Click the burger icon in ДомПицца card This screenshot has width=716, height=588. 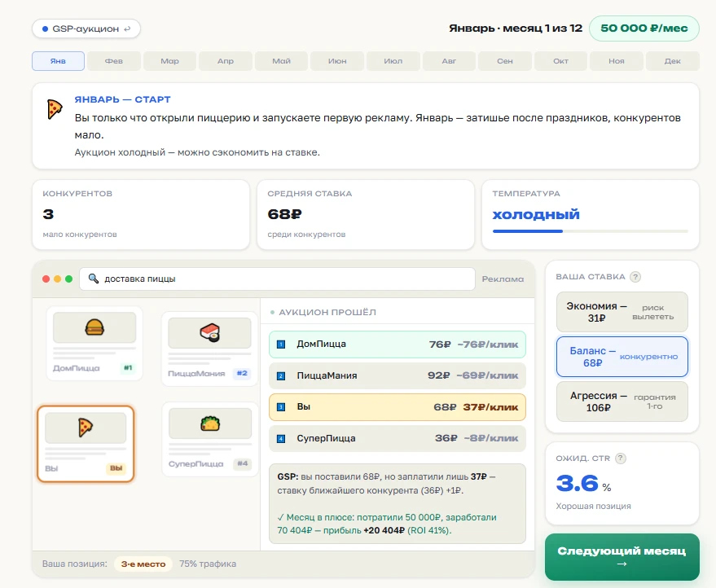pos(94,327)
